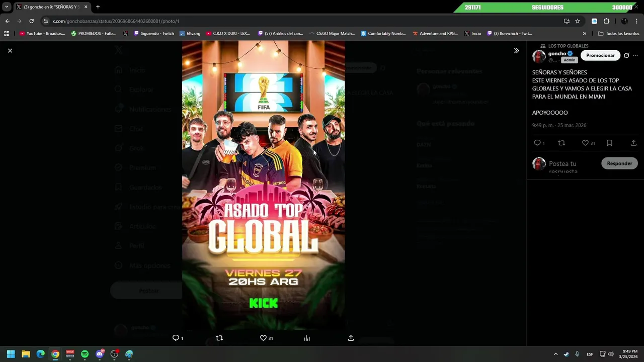Repost using the retweet icon below the photo
This screenshot has width=644, height=362.
tap(219, 338)
